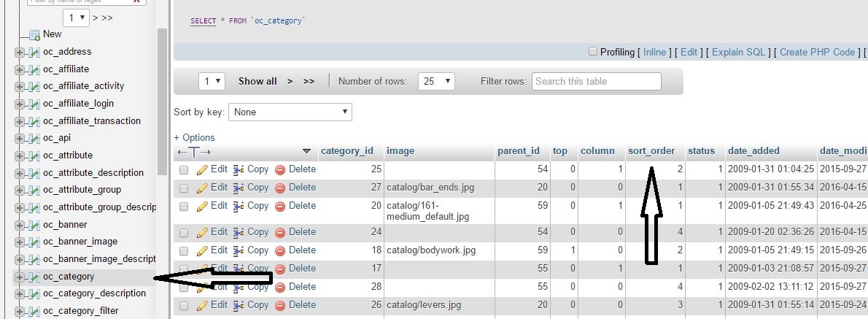Check the row checkbox for category 27

pos(184,188)
